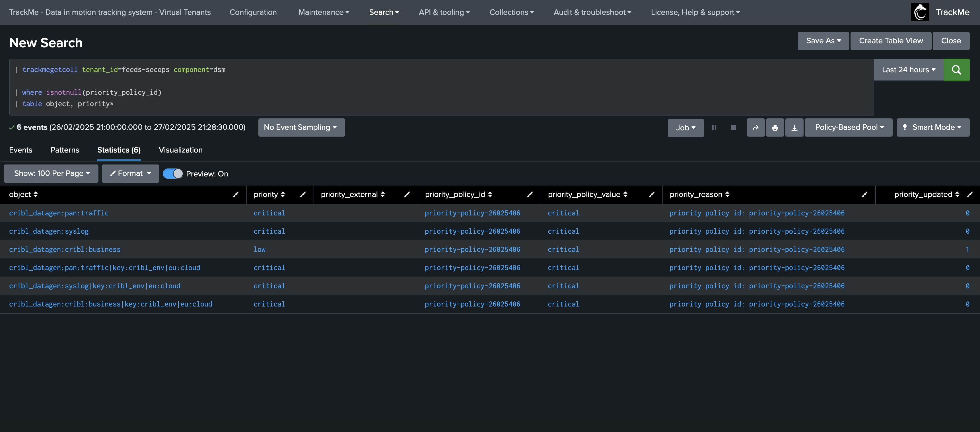Open TrackMe Virtual Tenants home link
Viewport: 980px width, 432px height.
(110, 12)
